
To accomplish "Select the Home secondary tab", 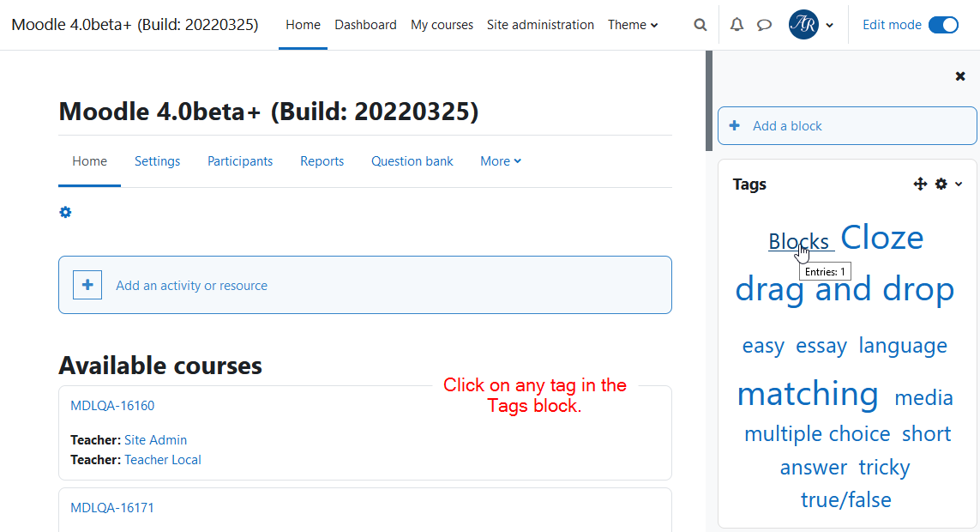I will pos(89,161).
